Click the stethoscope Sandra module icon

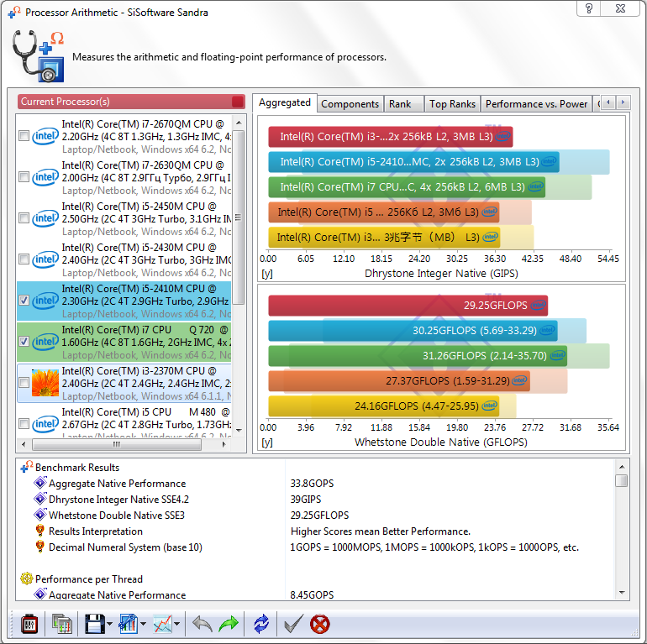click(38, 56)
